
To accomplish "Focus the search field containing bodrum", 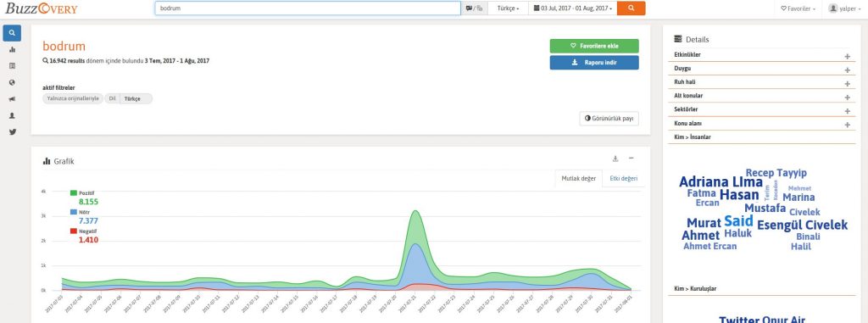I will pyautogui.click(x=308, y=8).
